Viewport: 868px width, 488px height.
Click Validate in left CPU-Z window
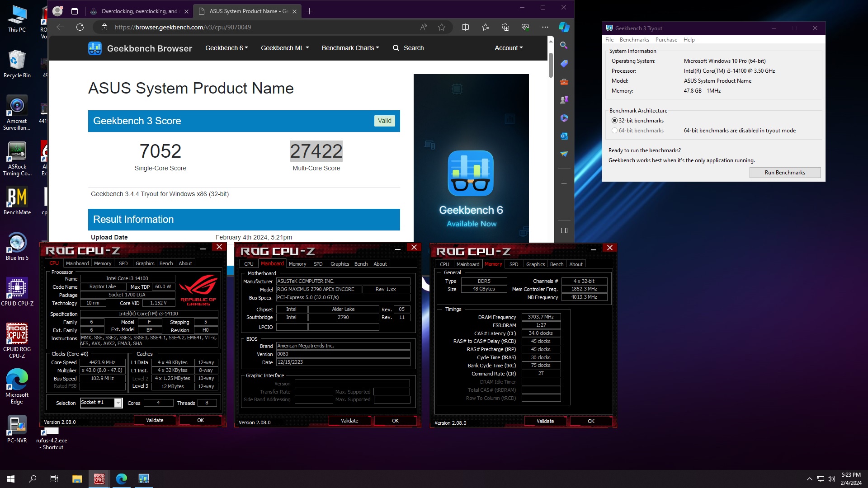(x=155, y=420)
